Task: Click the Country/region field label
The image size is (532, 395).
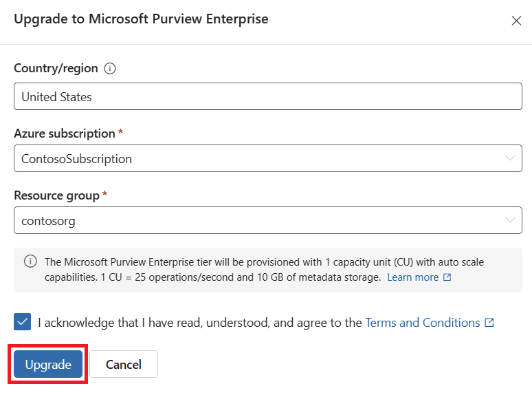Action: [56, 68]
